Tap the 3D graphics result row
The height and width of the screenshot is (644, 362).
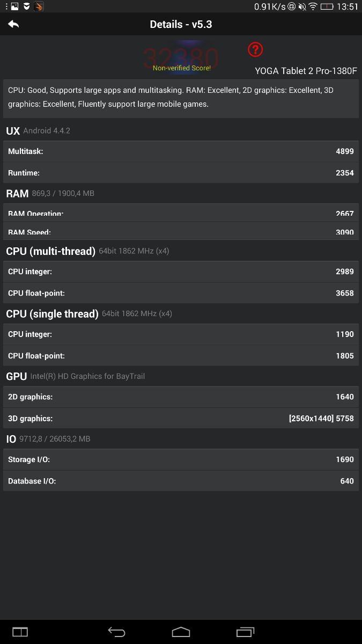(x=181, y=418)
